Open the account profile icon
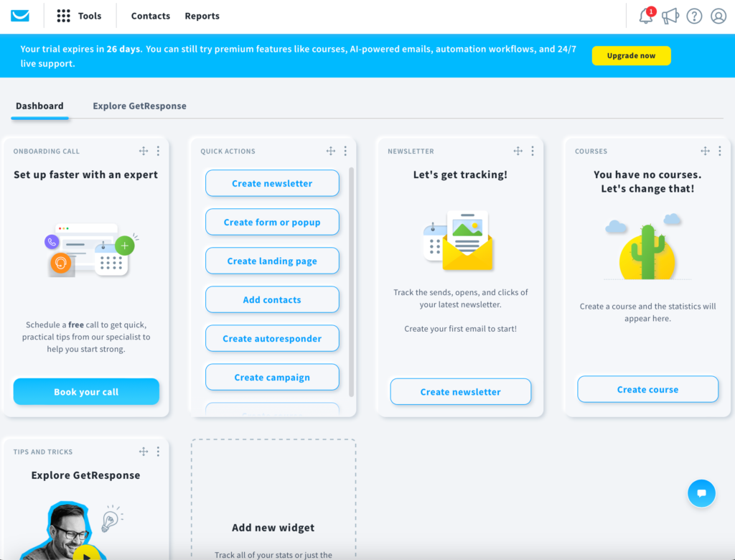The image size is (735, 560). coord(718,16)
